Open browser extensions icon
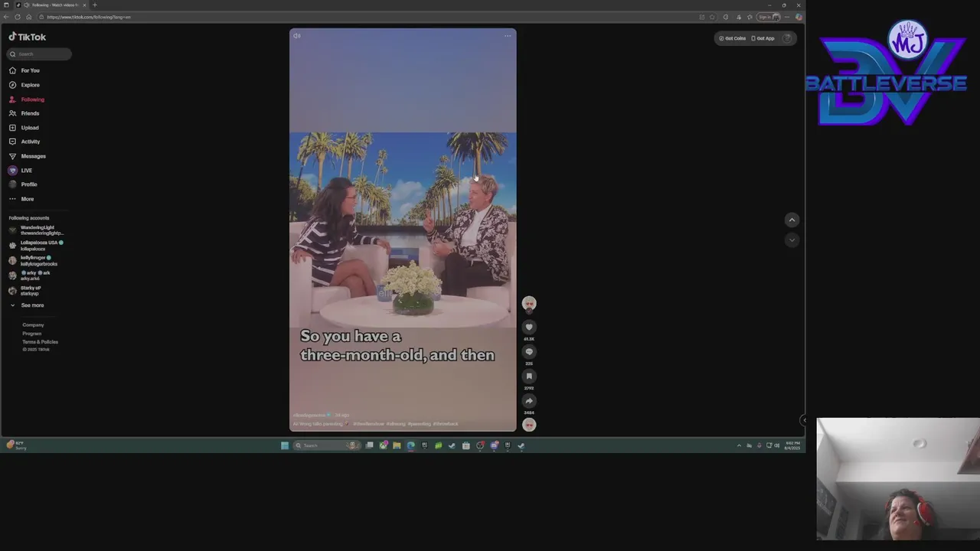Image resolution: width=980 pixels, height=551 pixels. (x=726, y=17)
